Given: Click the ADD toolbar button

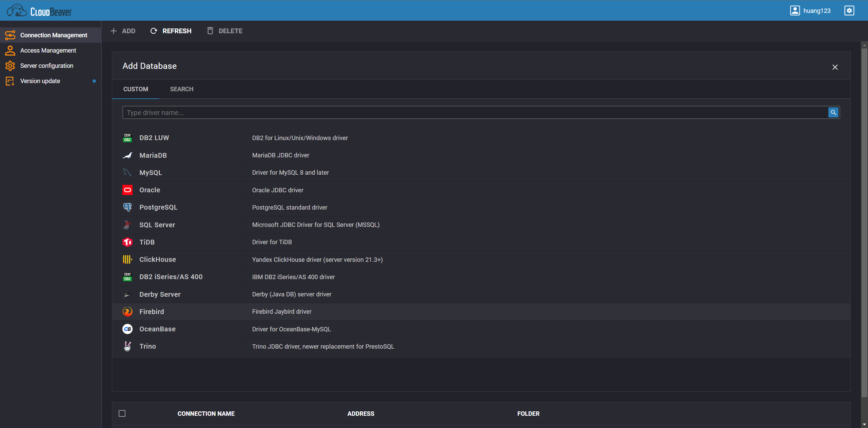Looking at the screenshot, I should [123, 31].
